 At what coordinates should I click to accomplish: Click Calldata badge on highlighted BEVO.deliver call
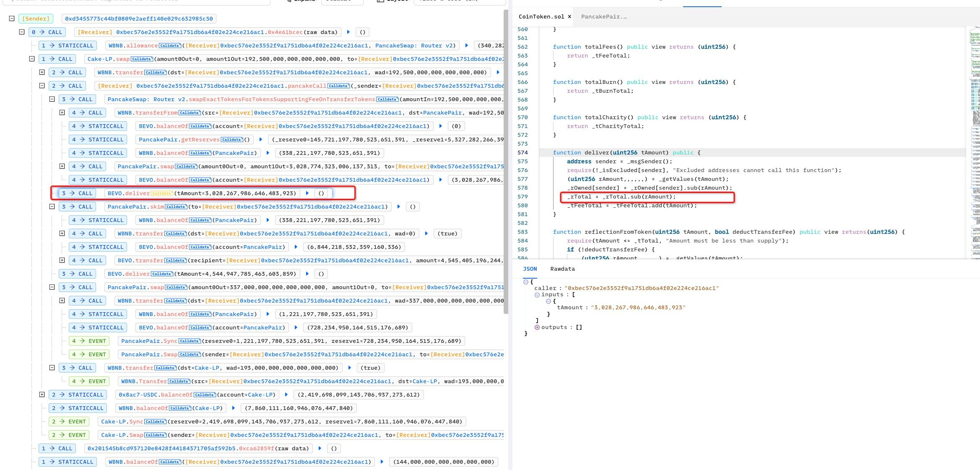(161, 193)
